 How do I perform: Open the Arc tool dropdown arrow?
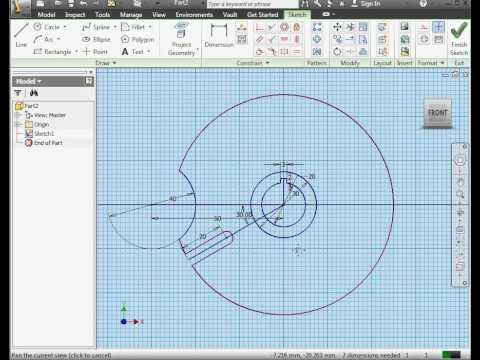59,39
